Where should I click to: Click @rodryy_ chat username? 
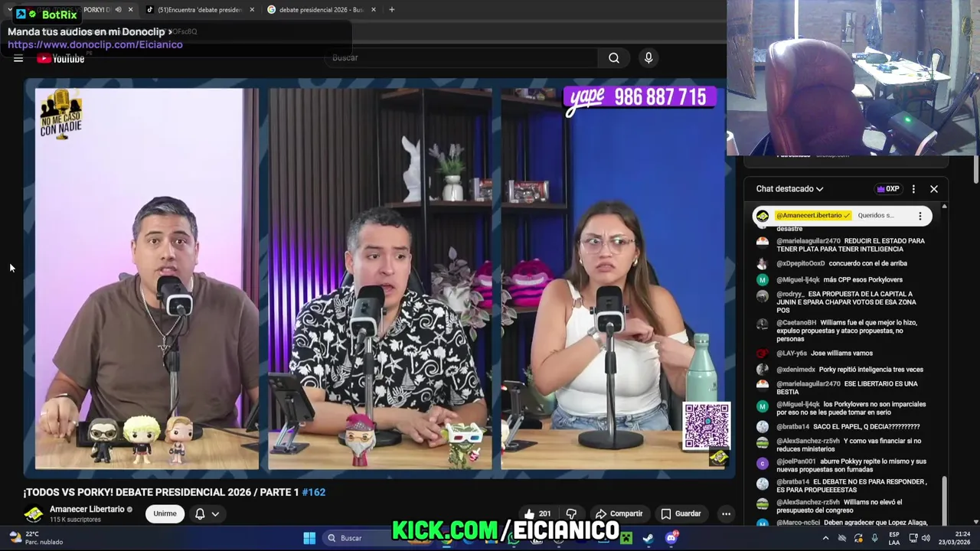tap(790, 294)
